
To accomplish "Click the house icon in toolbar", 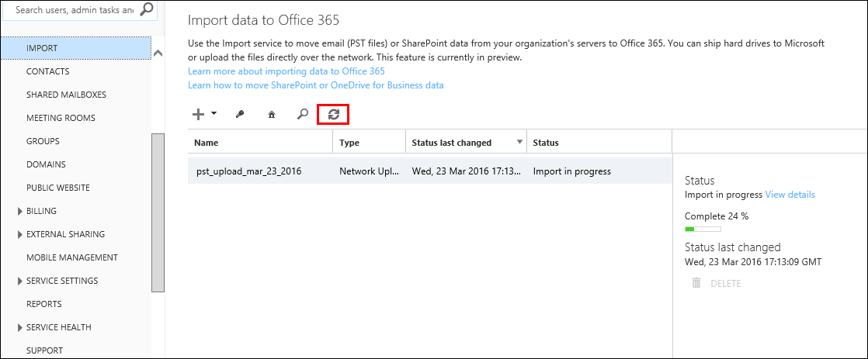I will coord(271,115).
